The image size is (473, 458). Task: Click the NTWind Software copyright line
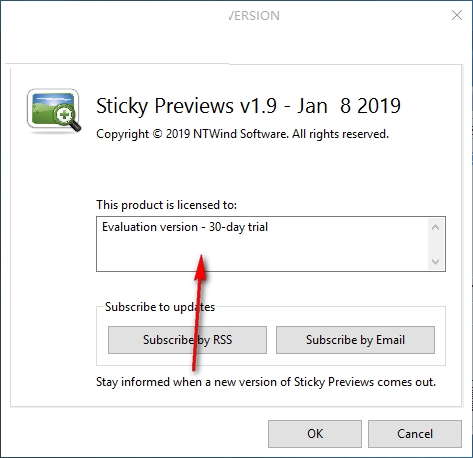tap(242, 134)
